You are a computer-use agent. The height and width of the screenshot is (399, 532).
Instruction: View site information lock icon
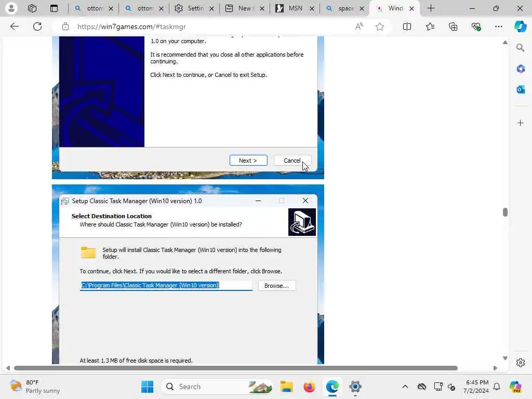(65, 26)
